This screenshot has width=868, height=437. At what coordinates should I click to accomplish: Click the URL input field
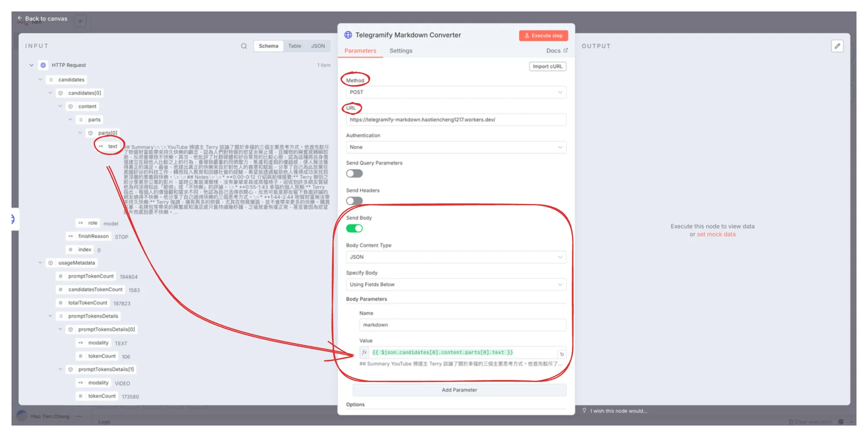click(456, 120)
